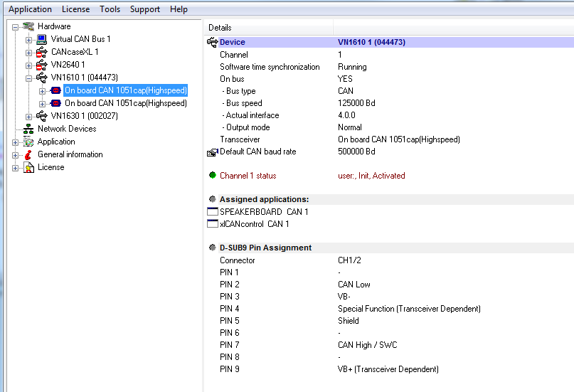Click the xlCANcontrol application window icon
Viewport: 574px width, 392px height.
pos(213,223)
